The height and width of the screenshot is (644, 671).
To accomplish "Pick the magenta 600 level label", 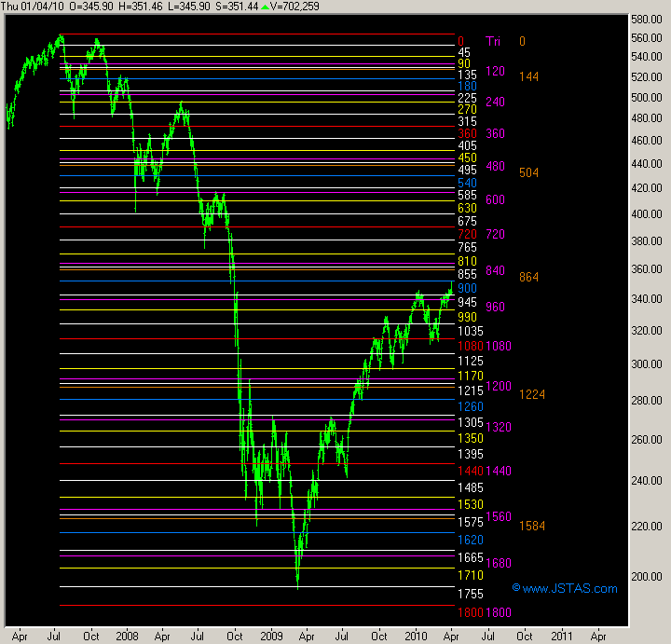I will (x=495, y=200).
